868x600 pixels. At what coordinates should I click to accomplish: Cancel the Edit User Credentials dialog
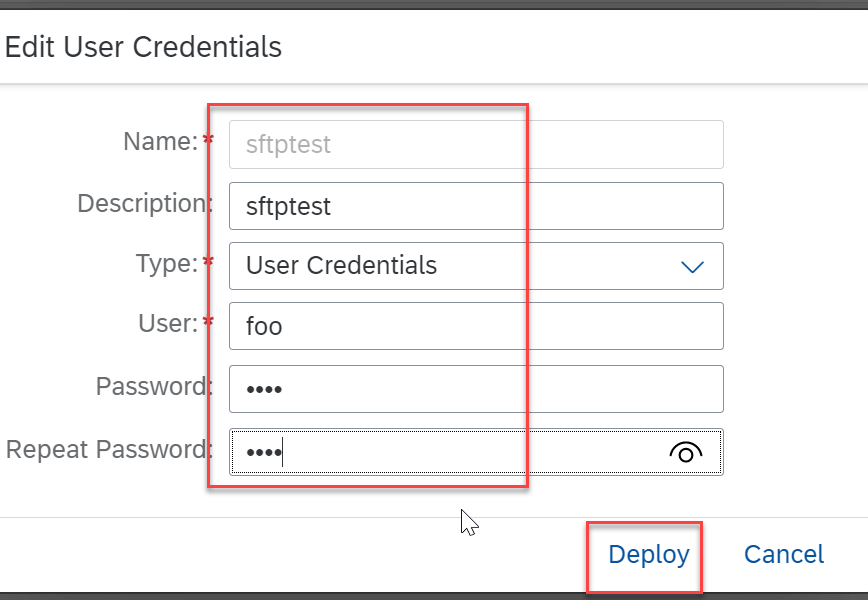coord(784,555)
